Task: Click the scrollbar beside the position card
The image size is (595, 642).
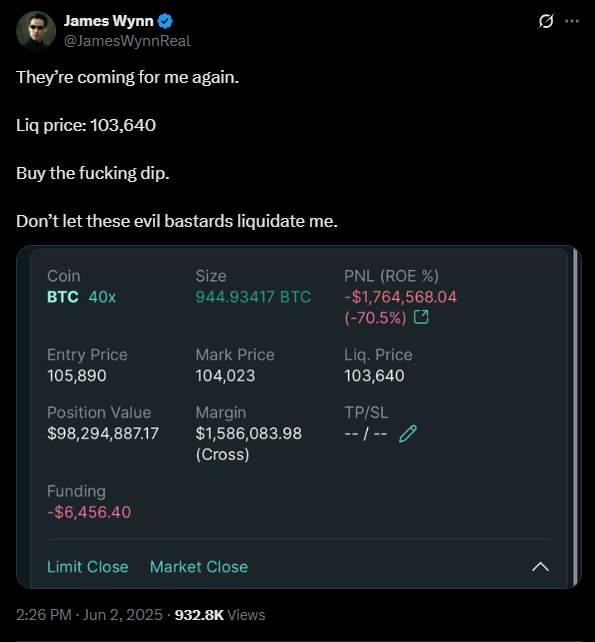Action: click(575, 417)
